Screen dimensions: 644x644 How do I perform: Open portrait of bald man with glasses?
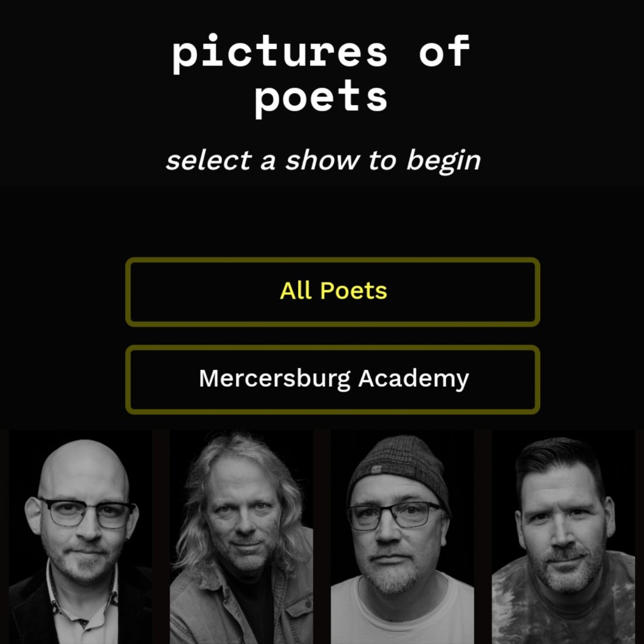click(80, 537)
